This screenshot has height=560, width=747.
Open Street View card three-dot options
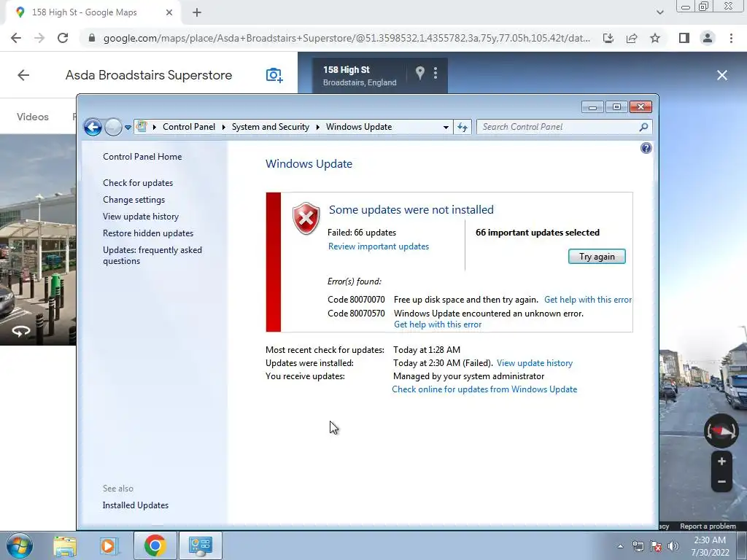coord(436,73)
